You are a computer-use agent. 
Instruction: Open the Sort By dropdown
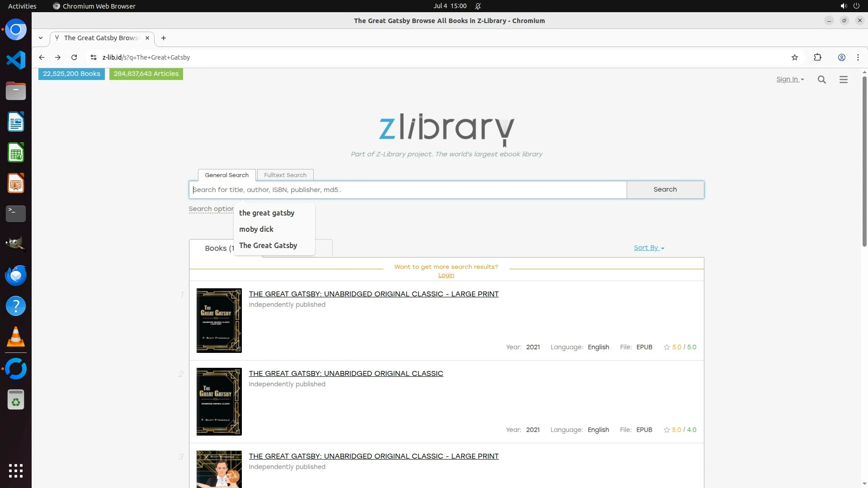pyautogui.click(x=649, y=248)
